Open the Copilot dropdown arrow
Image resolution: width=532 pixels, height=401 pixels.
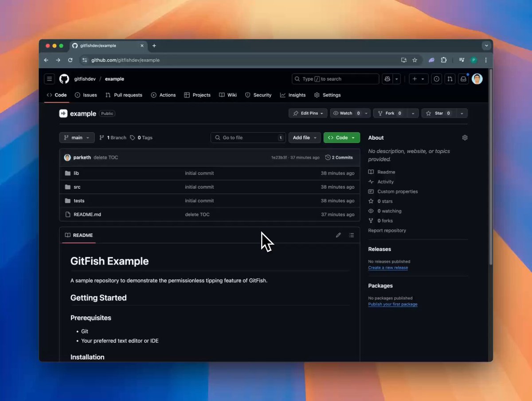coord(397,79)
